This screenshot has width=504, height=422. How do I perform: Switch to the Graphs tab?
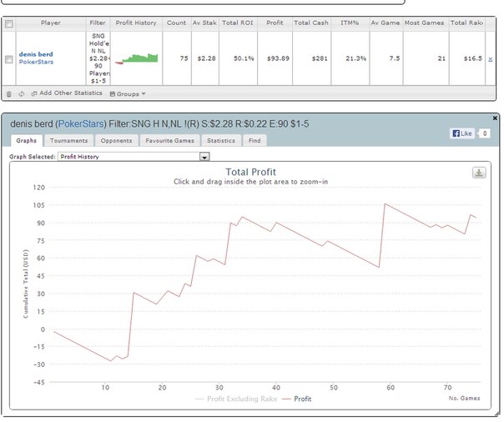pyautogui.click(x=27, y=140)
